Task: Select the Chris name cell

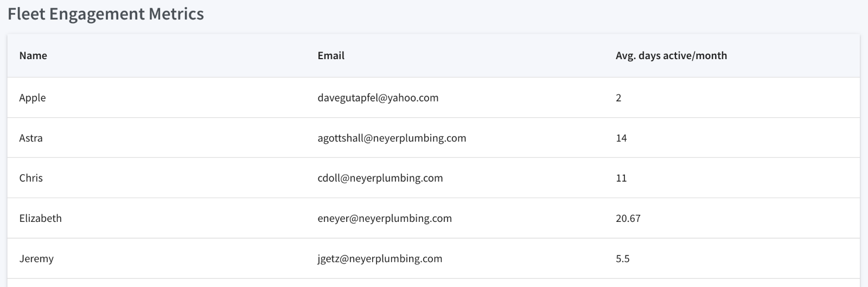Action: pos(31,178)
